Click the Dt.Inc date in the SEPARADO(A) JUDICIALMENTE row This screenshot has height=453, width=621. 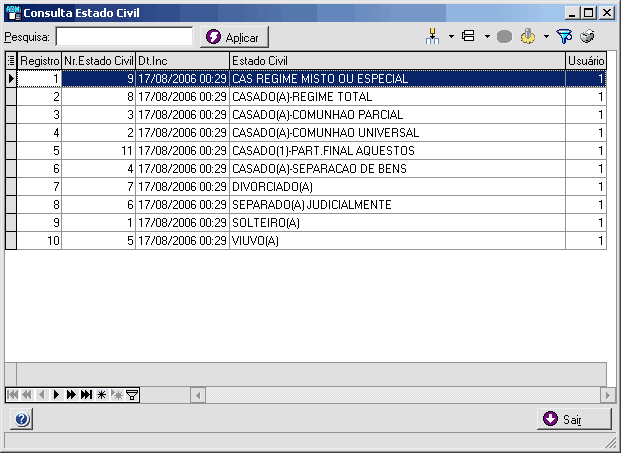183,205
